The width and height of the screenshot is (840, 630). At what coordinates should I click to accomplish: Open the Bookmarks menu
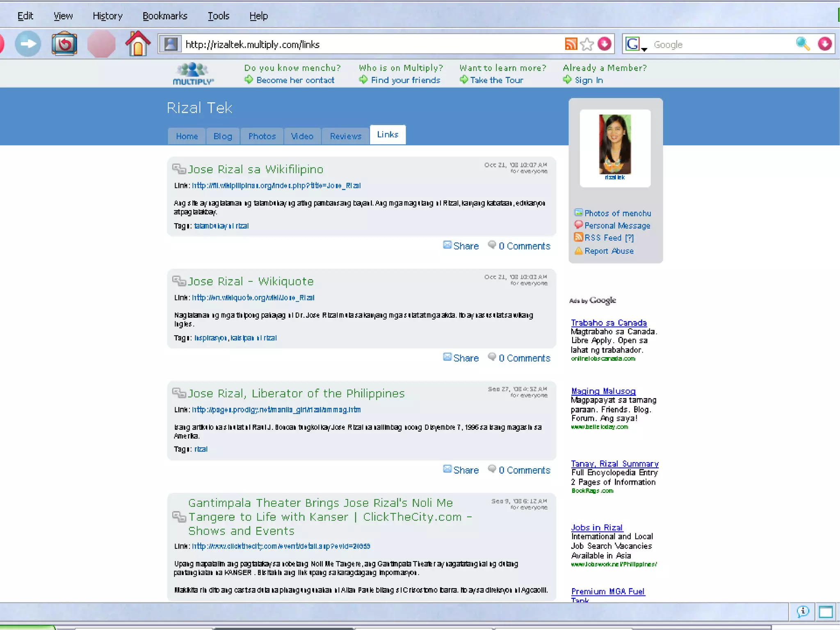pos(165,16)
